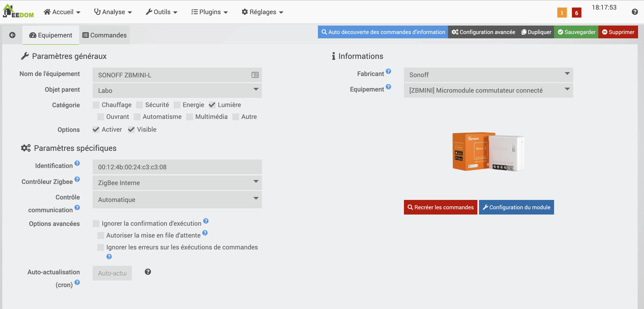Expand the Analyse menu

113,12
